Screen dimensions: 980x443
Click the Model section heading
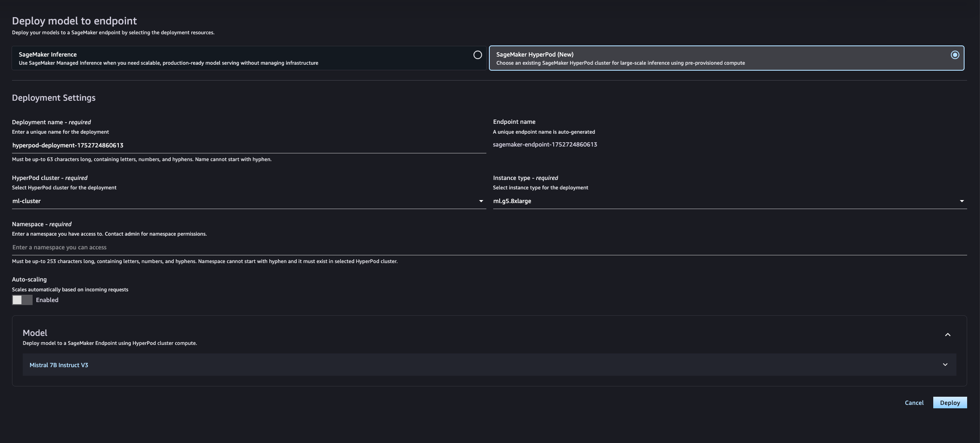pos(35,333)
